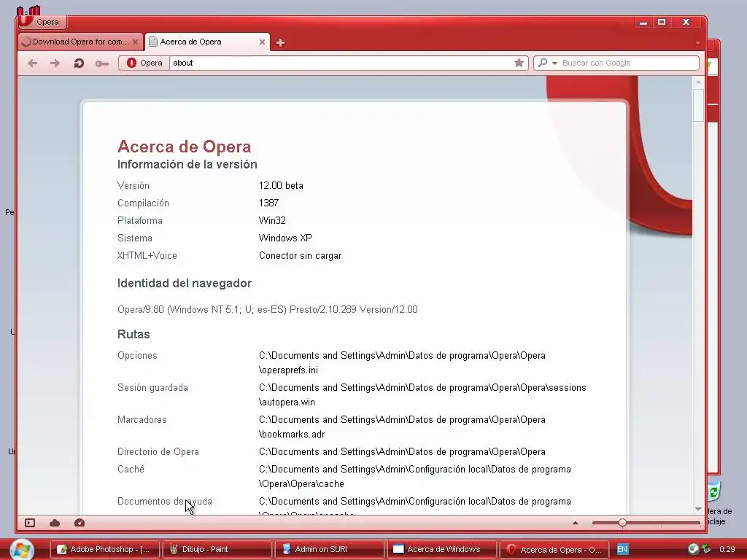
Task: Switch to Adobe Photoshop taskbar item
Action: tap(104, 550)
